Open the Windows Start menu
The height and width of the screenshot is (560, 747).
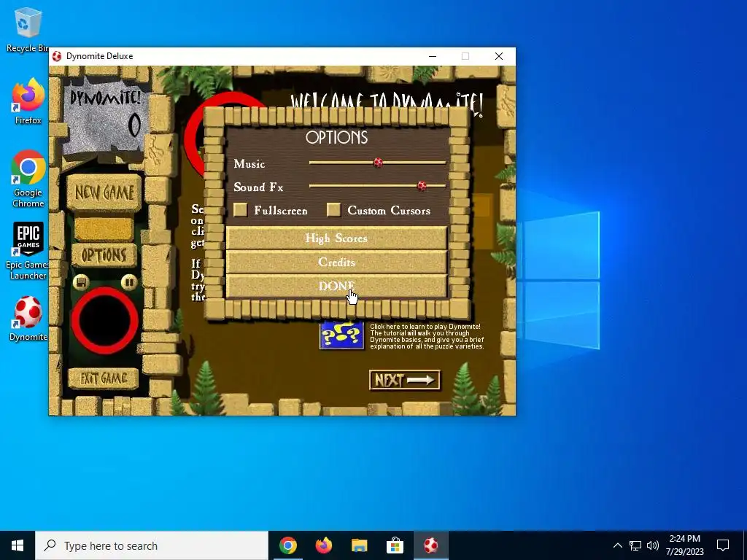[18, 545]
